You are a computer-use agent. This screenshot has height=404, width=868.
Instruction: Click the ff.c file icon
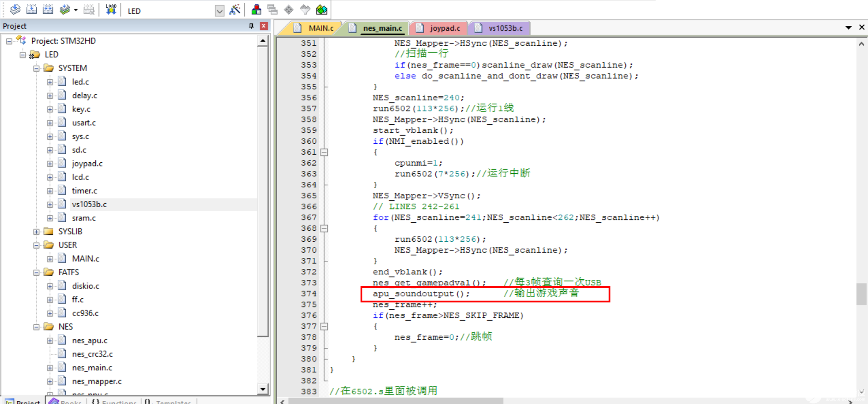63,299
